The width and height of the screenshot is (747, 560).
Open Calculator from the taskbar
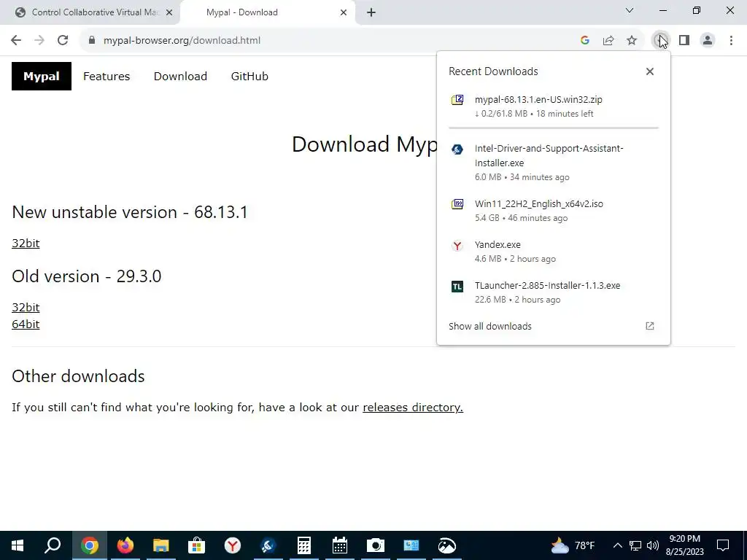[304, 545]
